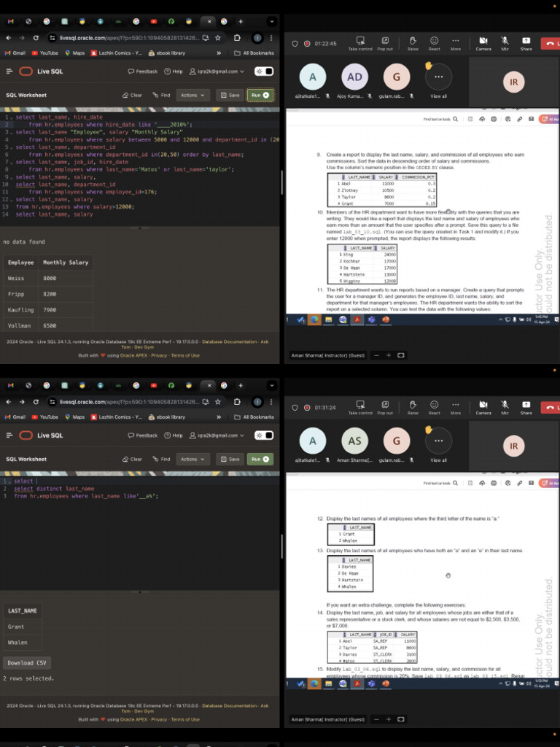Click Share in the meeting timed 01:31:24

[x=526, y=407]
